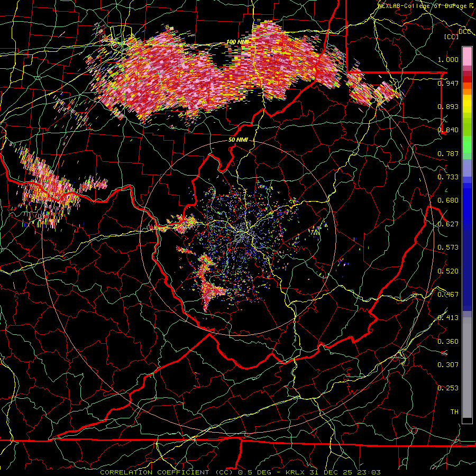Select the 1.000 scale label
476x476 pixels.
(x=448, y=59)
